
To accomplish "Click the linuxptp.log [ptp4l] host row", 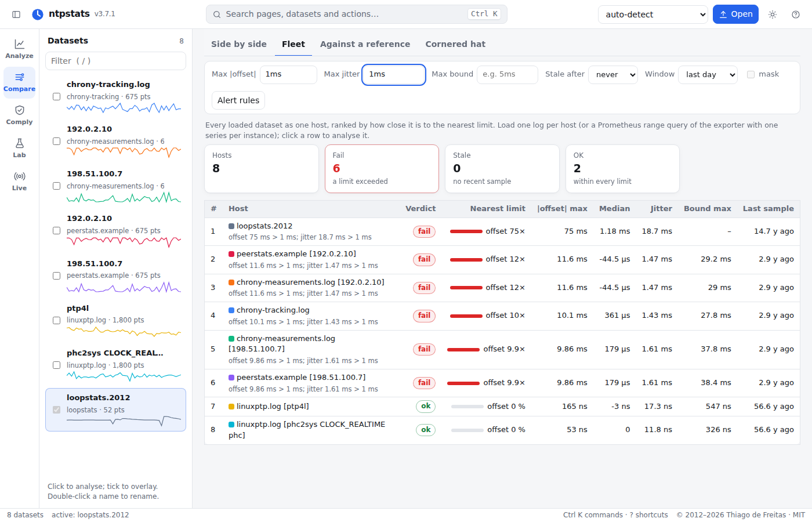I will [x=502, y=407].
